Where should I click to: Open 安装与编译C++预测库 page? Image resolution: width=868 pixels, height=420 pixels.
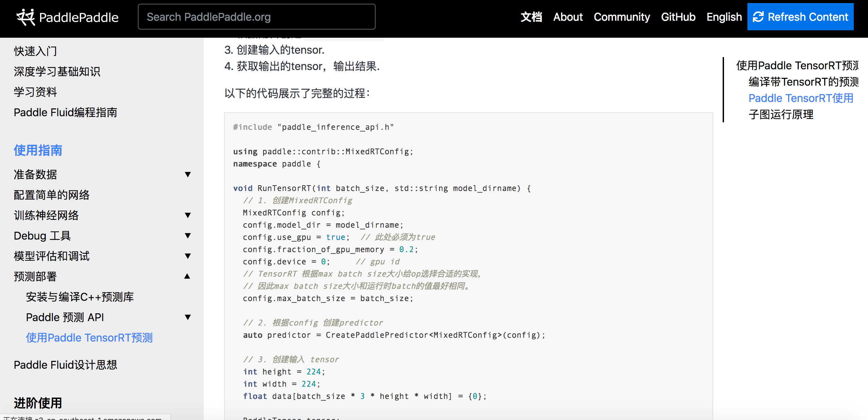tap(80, 297)
